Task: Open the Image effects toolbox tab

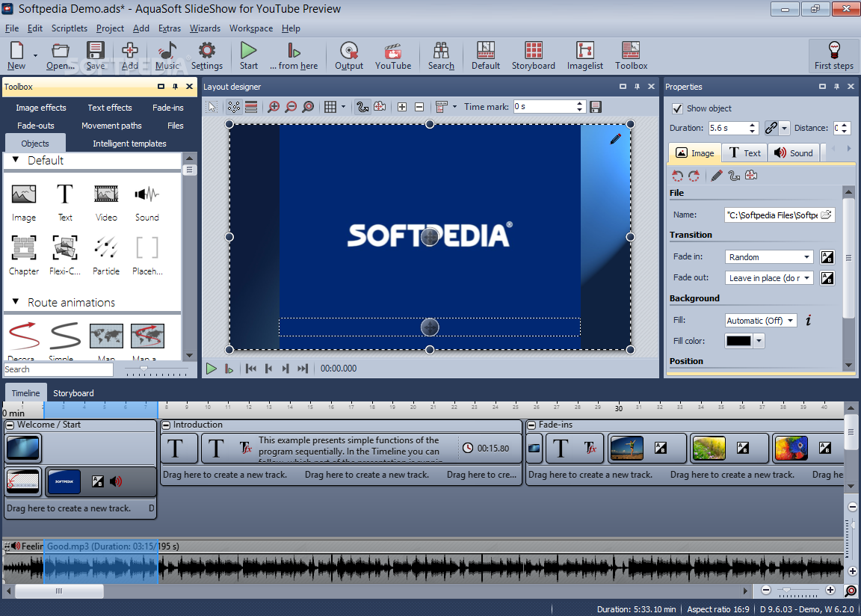Action: coord(40,108)
